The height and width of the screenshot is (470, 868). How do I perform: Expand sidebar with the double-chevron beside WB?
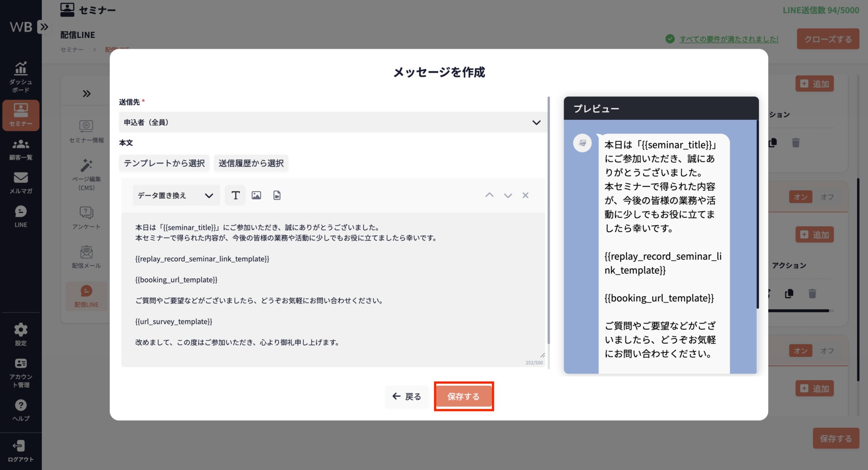(44, 26)
